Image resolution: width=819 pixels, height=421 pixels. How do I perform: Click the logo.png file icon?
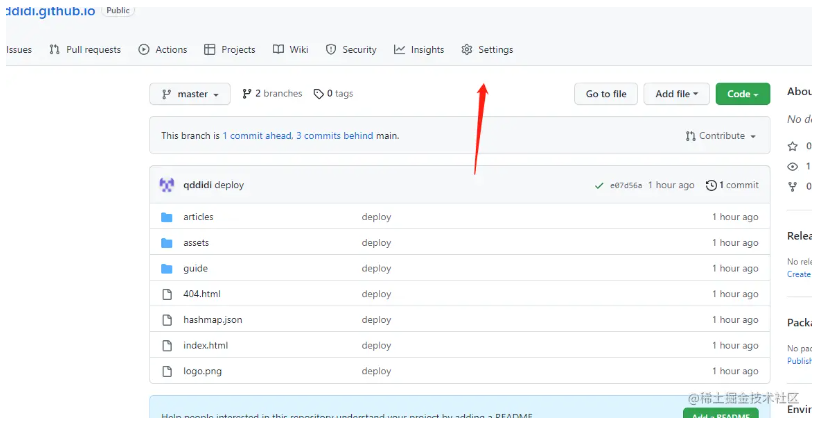pyautogui.click(x=167, y=371)
